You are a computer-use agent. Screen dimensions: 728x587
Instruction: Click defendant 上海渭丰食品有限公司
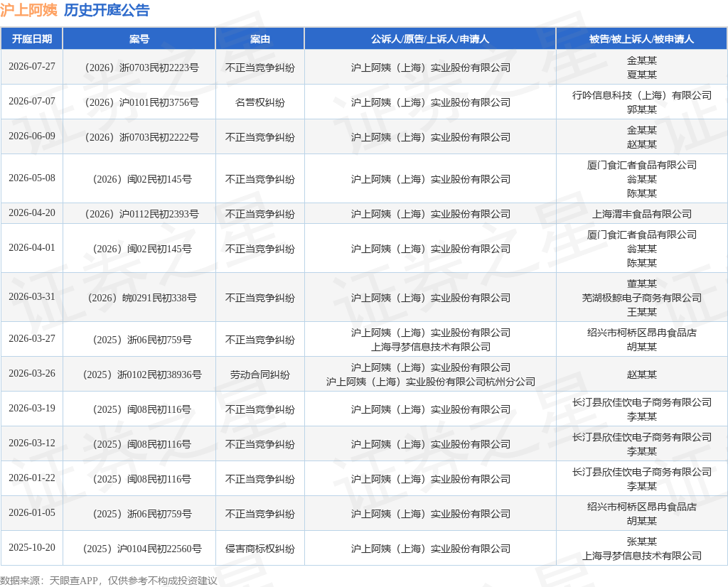click(x=642, y=214)
